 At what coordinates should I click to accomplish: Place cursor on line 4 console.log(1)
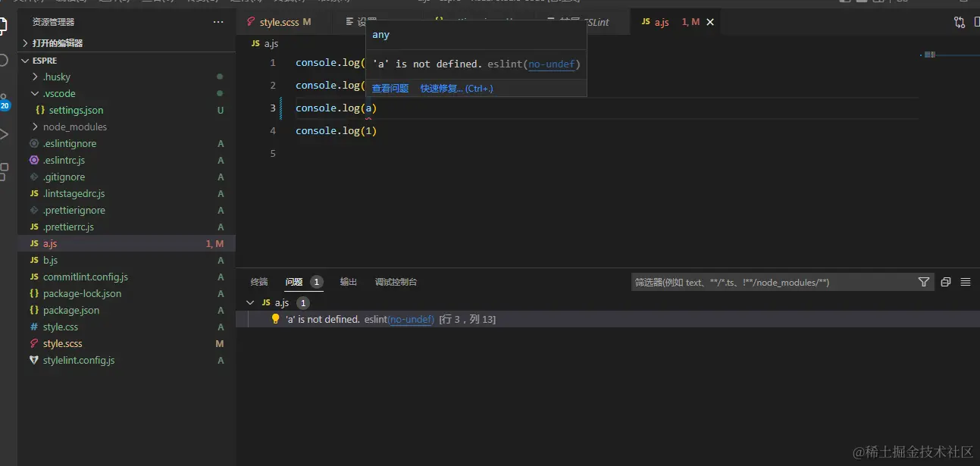pyautogui.click(x=336, y=131)
